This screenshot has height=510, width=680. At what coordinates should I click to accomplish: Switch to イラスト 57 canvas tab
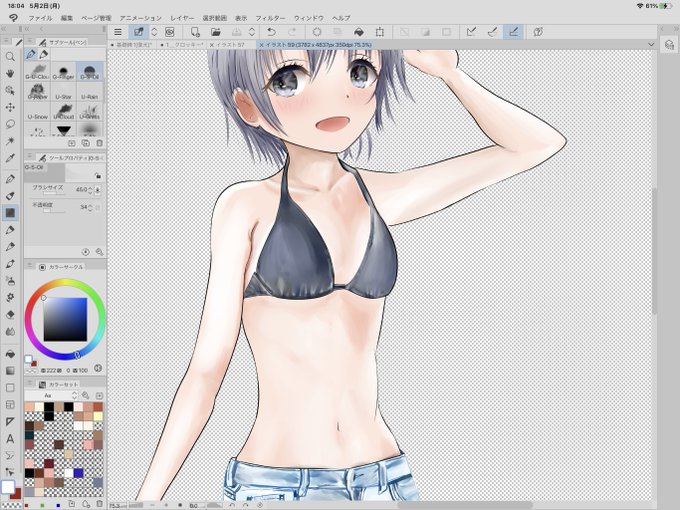(230, 45)
